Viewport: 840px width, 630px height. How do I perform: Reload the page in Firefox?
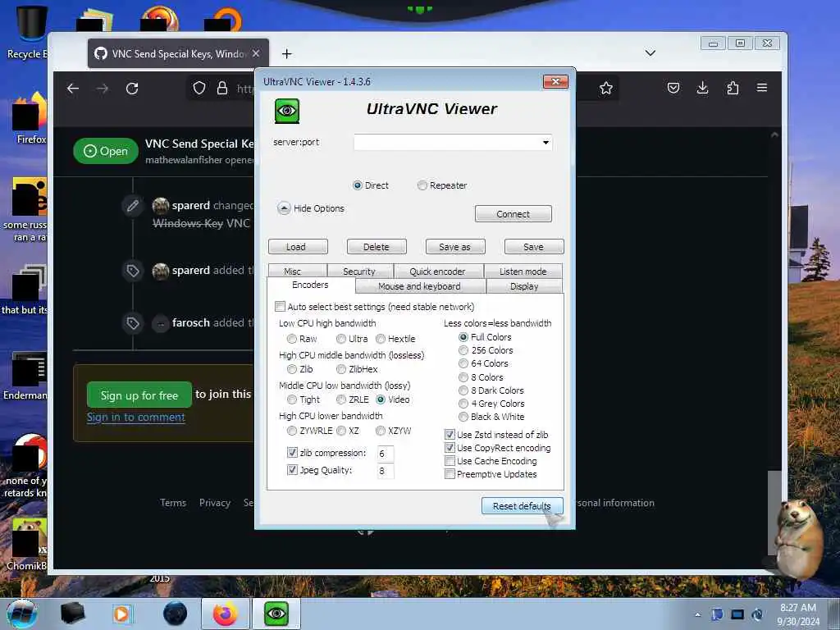click(132, 89)
